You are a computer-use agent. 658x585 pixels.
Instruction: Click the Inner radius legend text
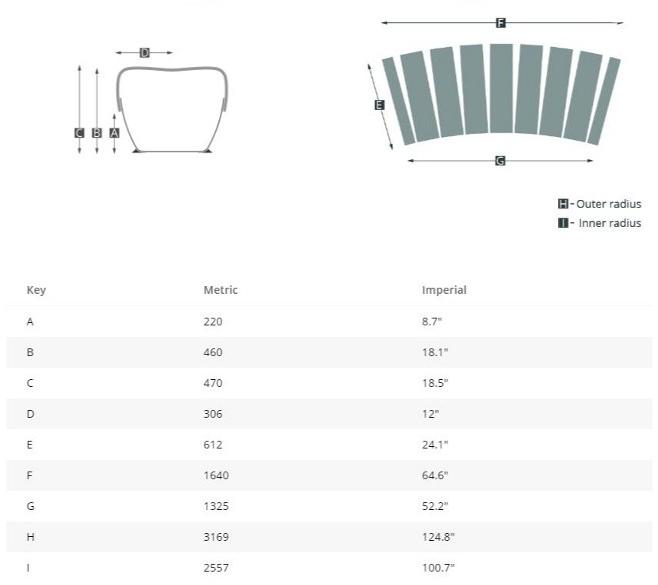[x=610, y=223]
